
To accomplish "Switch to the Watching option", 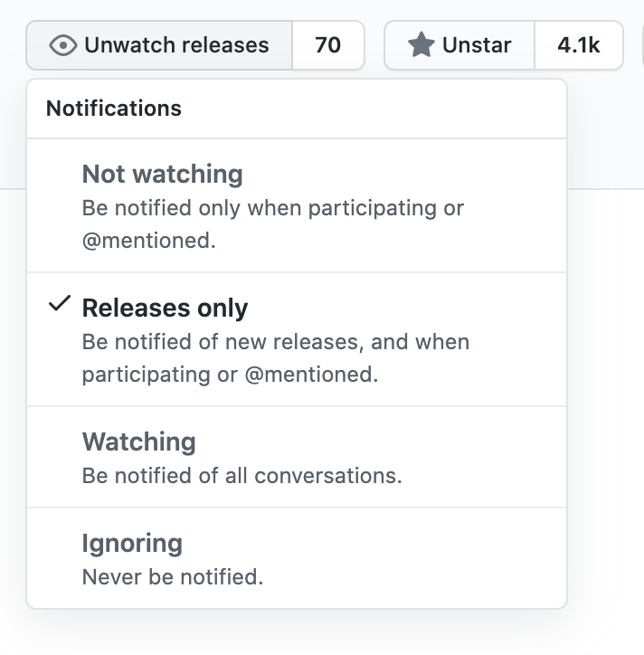I will pos(139,441).
